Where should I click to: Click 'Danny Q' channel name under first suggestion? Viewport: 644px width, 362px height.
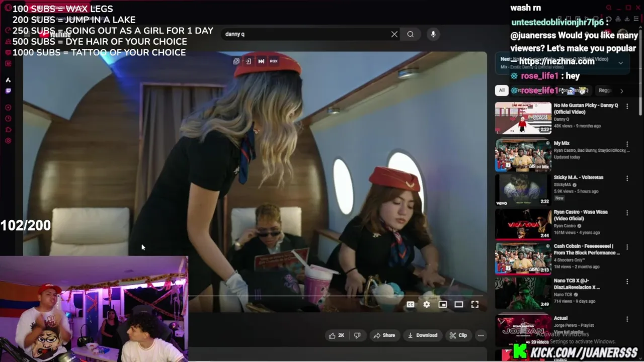click(x=561, y=119)
